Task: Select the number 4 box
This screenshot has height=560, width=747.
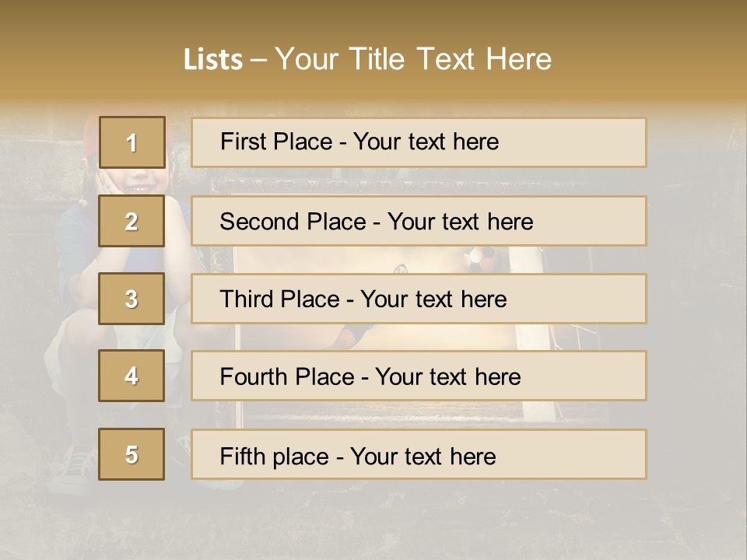Action: (132, 376)
